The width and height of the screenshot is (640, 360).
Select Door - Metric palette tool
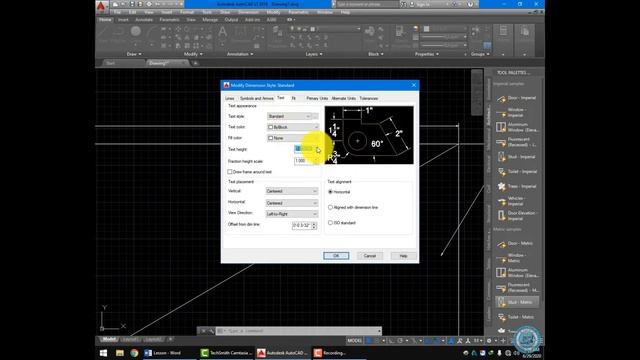tap(516, 243)
